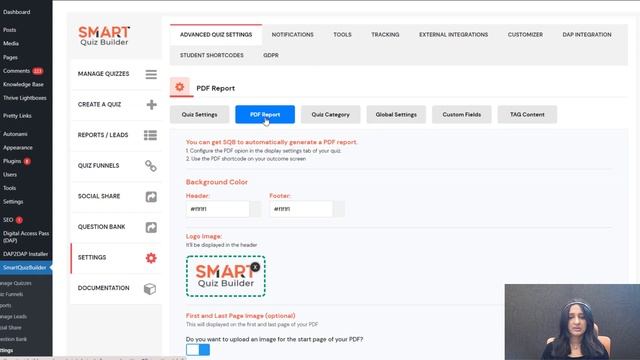Click the red Settings gear icon
Viewport: 640px width, 360px height.
click(151, 258)
